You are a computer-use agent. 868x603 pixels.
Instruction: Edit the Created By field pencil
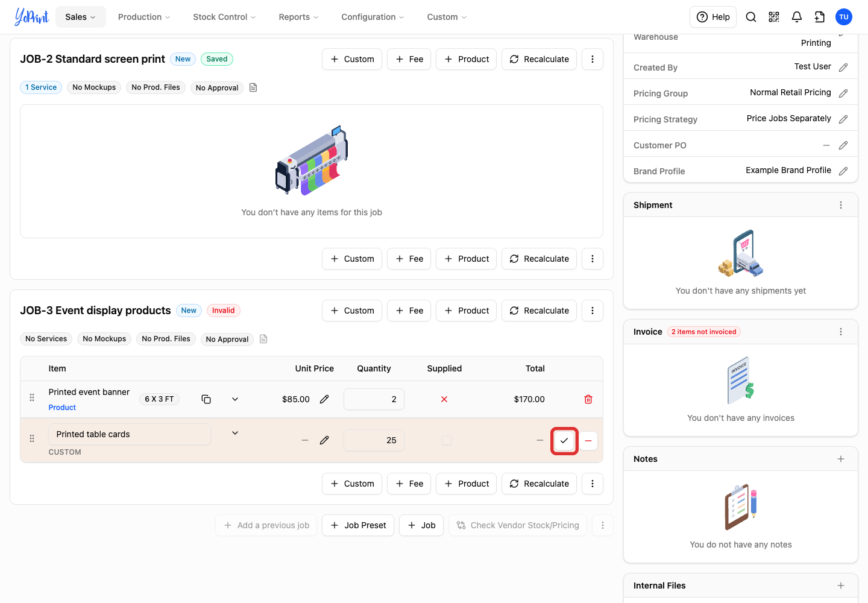click(843, 68)
